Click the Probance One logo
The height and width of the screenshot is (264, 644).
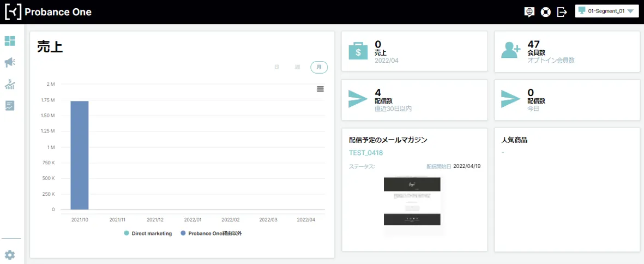[x=48, y=12]
